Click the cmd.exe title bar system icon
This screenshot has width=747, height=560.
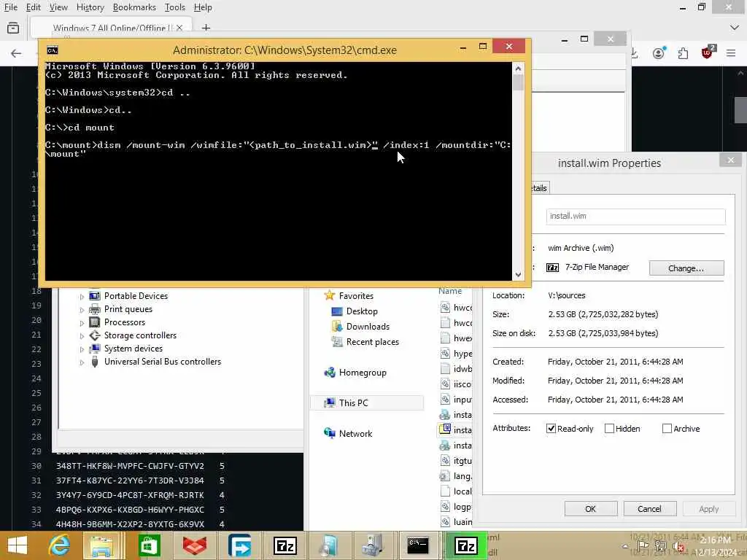coord(53,50)
